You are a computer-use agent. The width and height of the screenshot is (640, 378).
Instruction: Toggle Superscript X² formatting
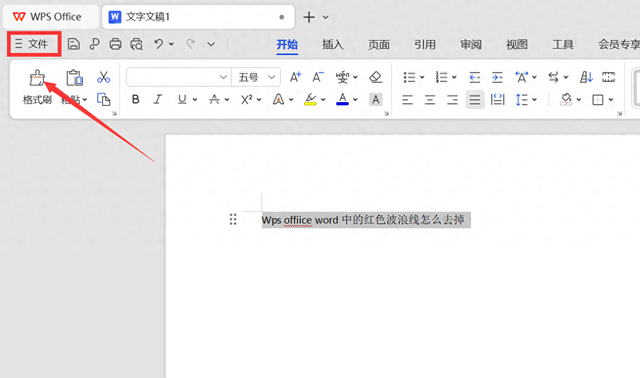(x=247, y=99)
